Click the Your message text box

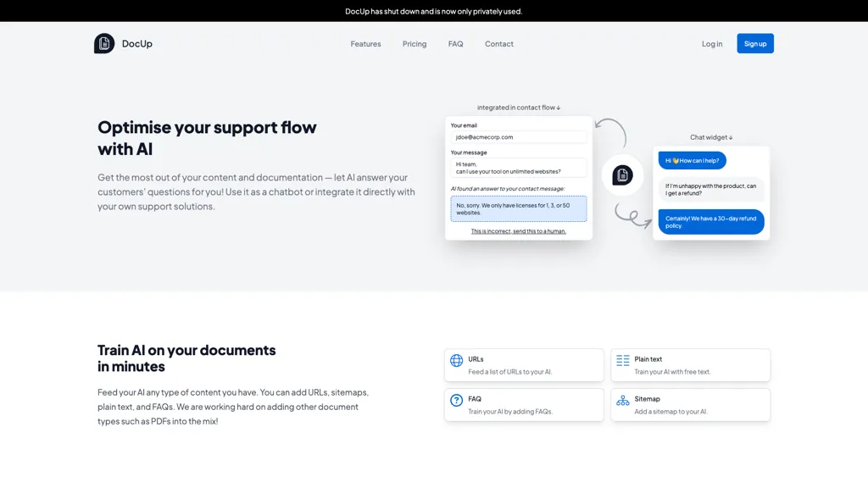point(518,168)
